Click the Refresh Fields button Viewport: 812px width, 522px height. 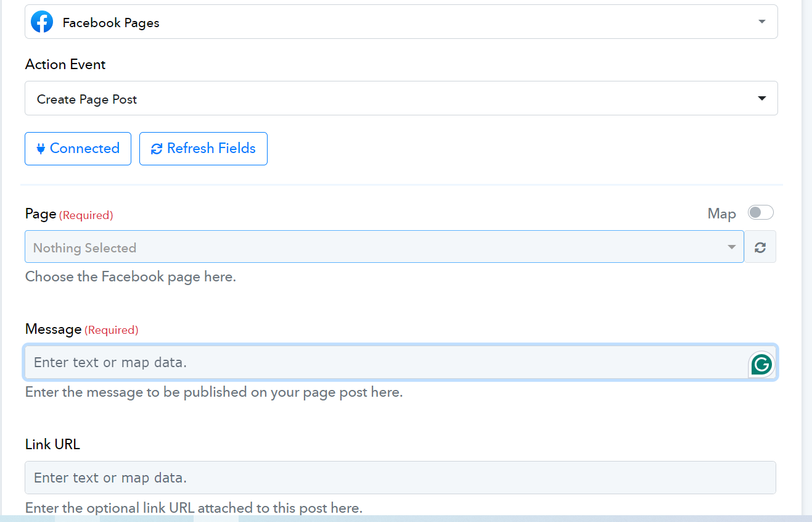tap(203, 149)
